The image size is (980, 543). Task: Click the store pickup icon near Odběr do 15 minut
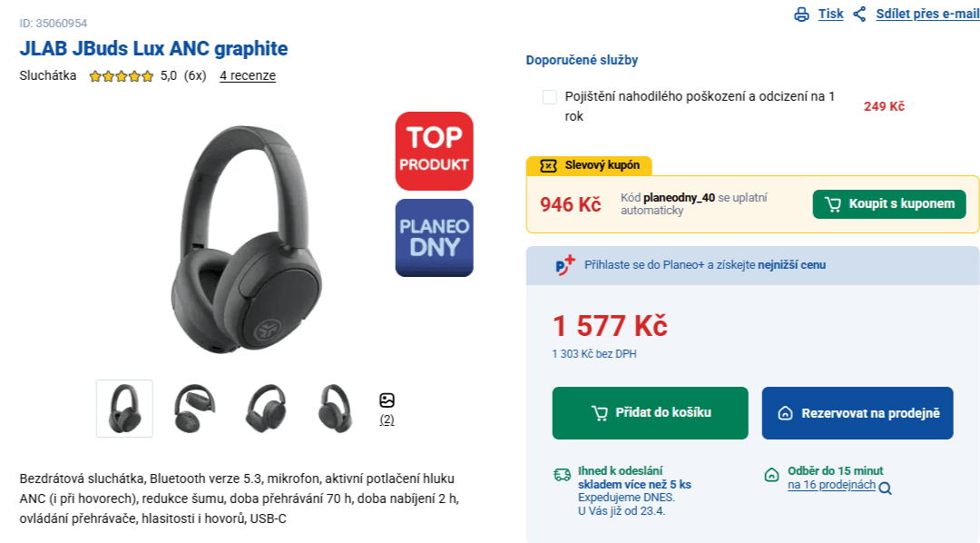pyautogui.click(x=769, y=474)
